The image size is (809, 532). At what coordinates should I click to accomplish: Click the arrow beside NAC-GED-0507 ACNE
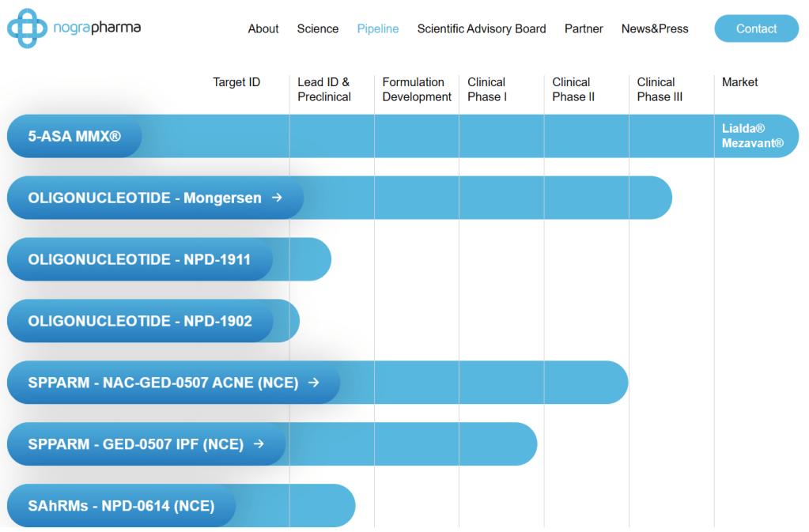[x=313, y=383]
